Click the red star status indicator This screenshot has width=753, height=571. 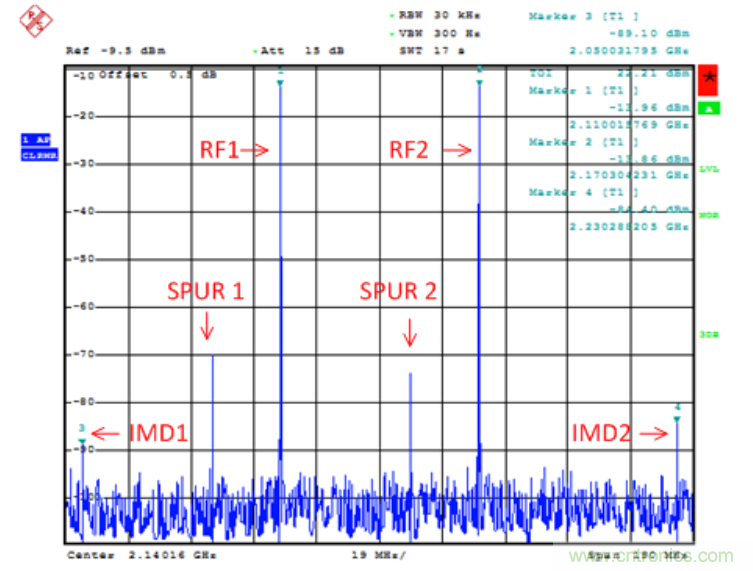tap(709, 77)
